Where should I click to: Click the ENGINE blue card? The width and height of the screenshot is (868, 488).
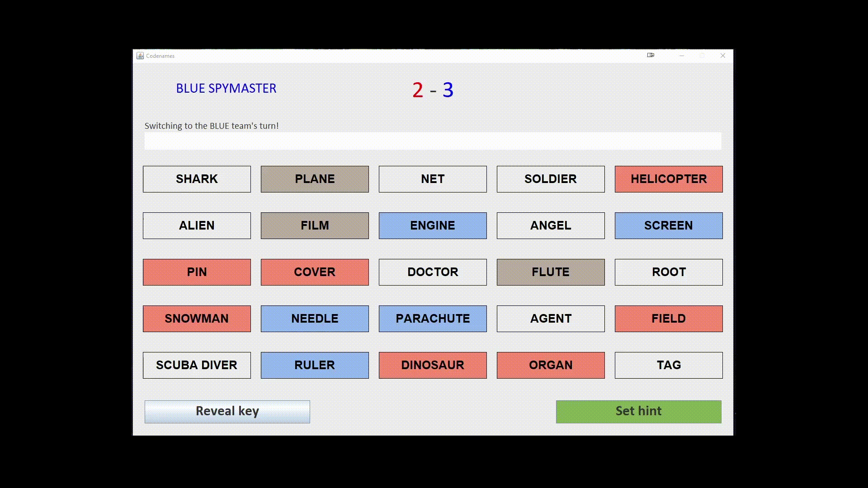pyautogui.click(x=433, y=225)
